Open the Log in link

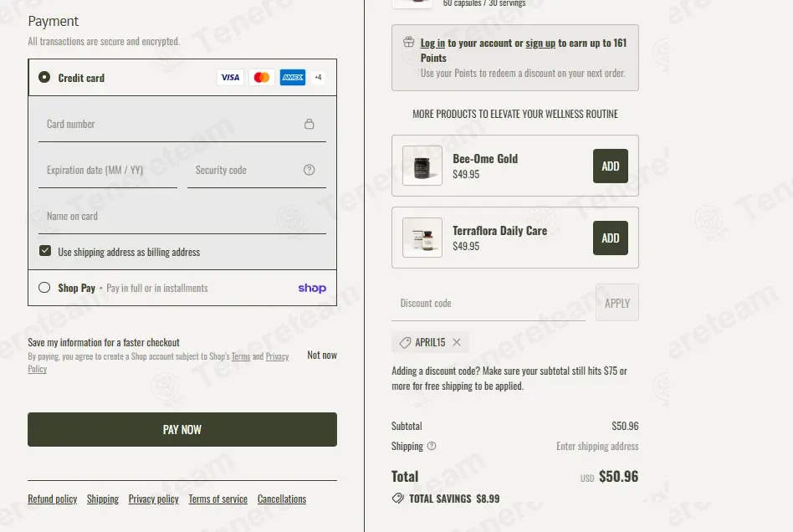pos(433,43)
